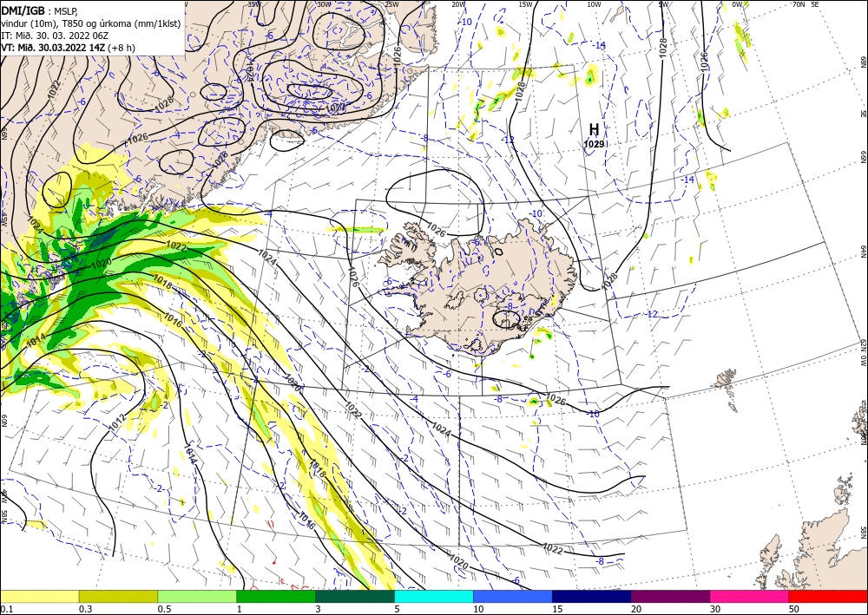
Task: Click the olive 0.3 precipitation legend swatch
Action: point(118,596)
